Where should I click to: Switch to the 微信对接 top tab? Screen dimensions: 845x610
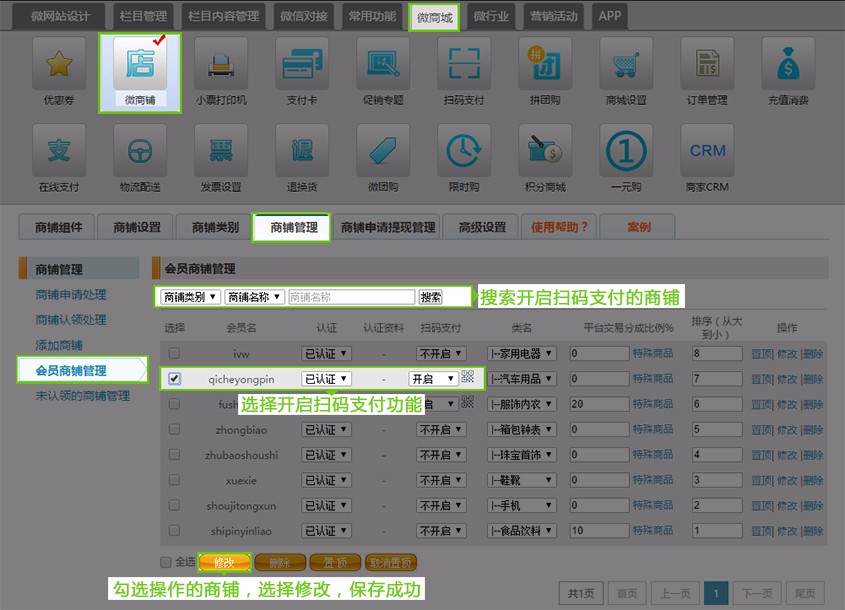click(x=304, y=16)
